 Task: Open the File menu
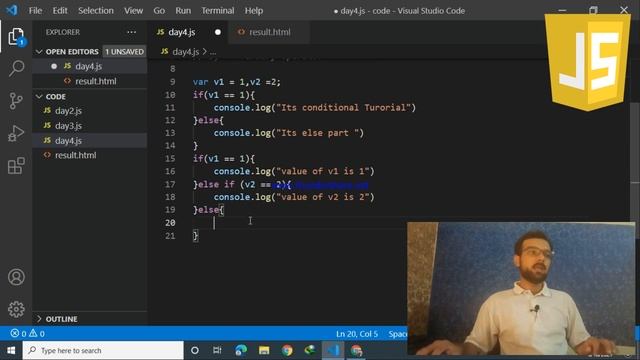[x=35, y=11]
